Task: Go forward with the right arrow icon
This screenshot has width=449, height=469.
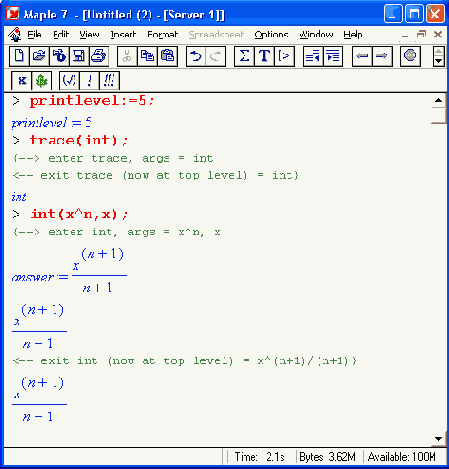Action: coord(382,56)
